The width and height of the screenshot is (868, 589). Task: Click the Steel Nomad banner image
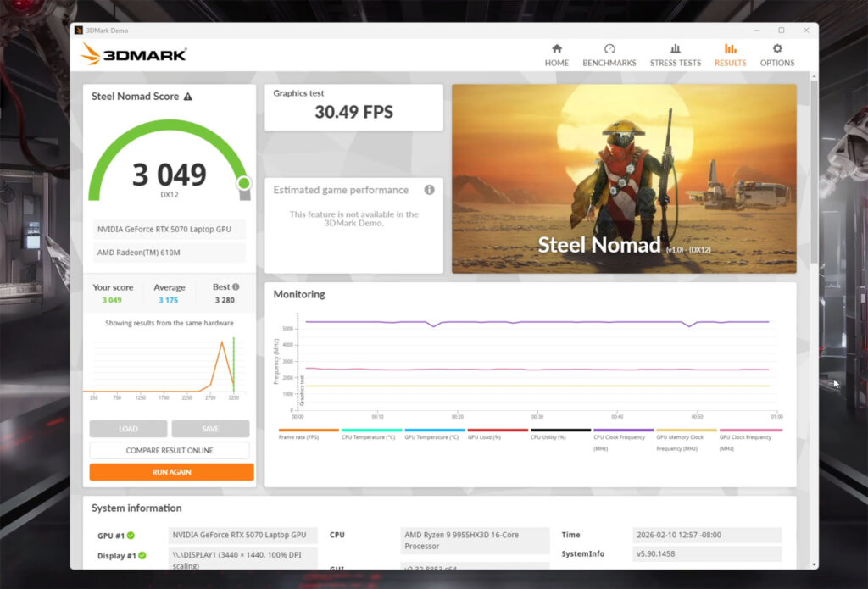click(624, 178)
